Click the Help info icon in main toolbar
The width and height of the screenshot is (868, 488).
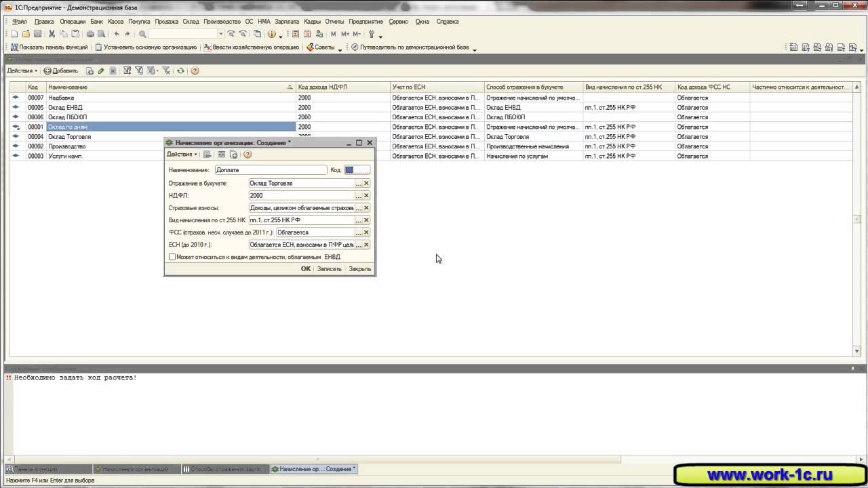tap(271, 34)
